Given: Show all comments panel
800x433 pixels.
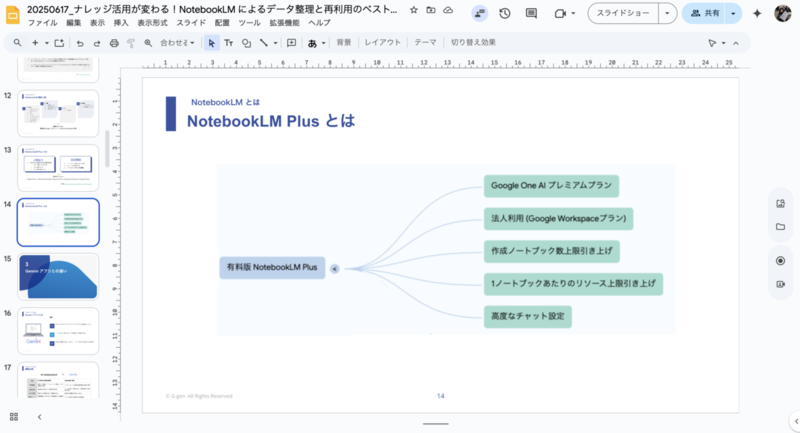Looking at the screenshot, I should [531, 14].
